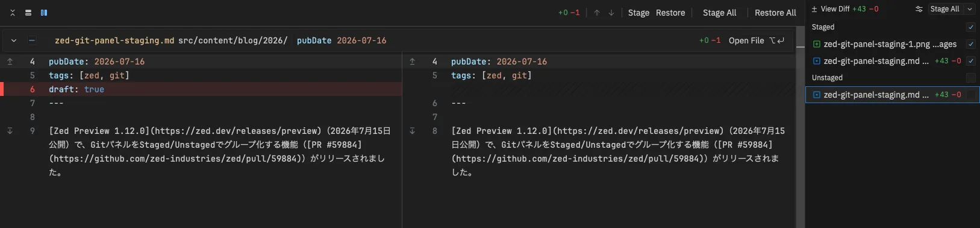The width and height of the screenshot is (980, 228).
Task: Click deleted line 'draft: true'
Action: click(x=76, y=89)
